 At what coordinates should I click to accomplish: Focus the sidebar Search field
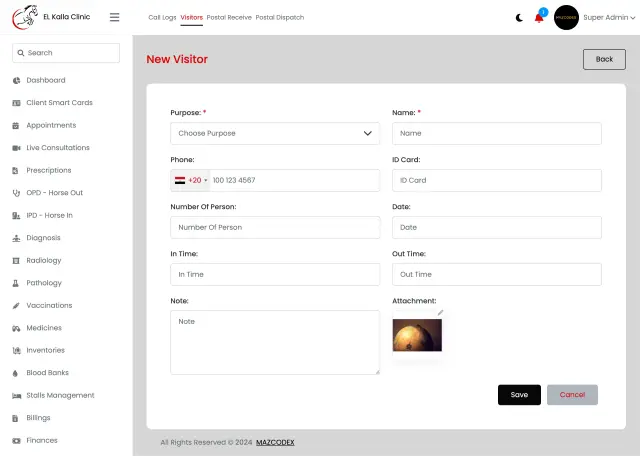tap(66, 53)
